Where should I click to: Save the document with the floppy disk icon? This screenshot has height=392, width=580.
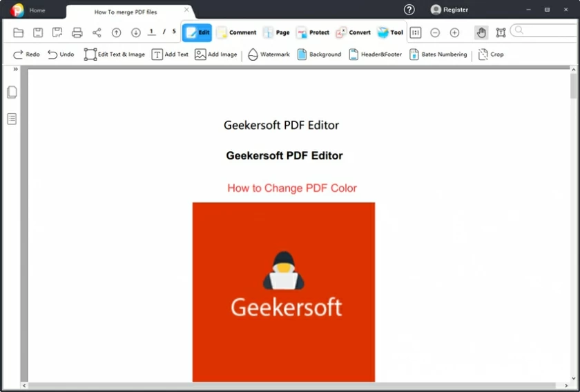tap(38, 32)
